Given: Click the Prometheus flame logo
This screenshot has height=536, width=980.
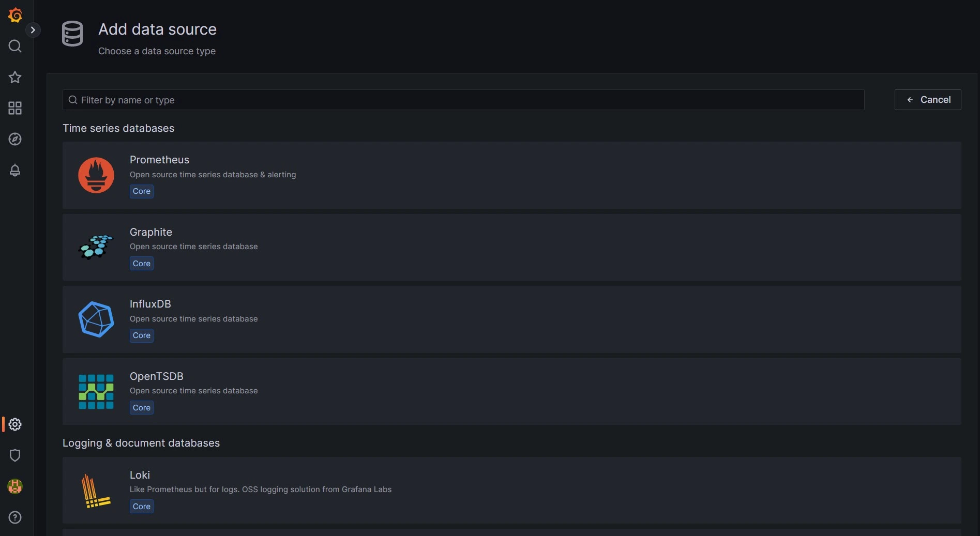Looking at the screenshot, I should click(96, 175).
